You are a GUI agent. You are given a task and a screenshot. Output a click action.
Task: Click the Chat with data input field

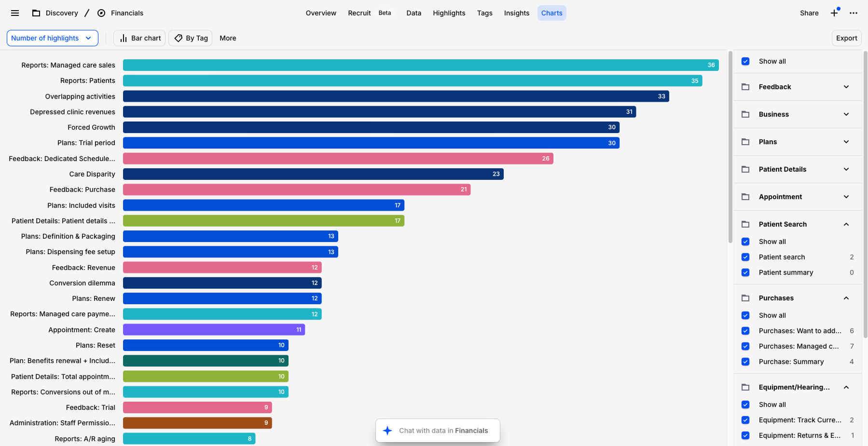tap(443, 431)
